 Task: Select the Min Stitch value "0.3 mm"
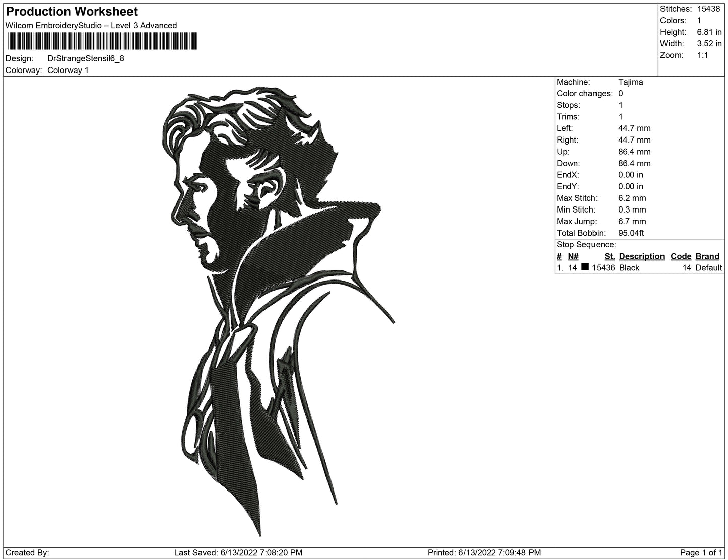coord(632,209)
